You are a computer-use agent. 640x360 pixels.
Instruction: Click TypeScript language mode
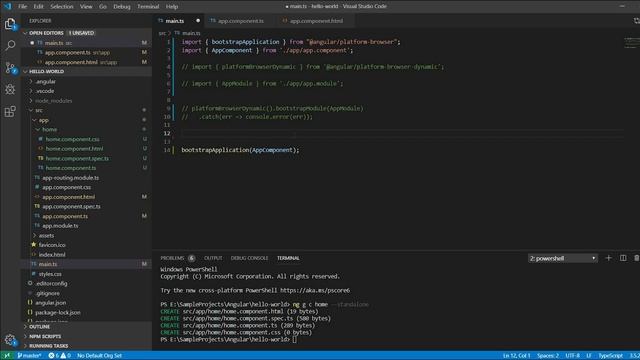pyautogui.click(x=610, y=356)
